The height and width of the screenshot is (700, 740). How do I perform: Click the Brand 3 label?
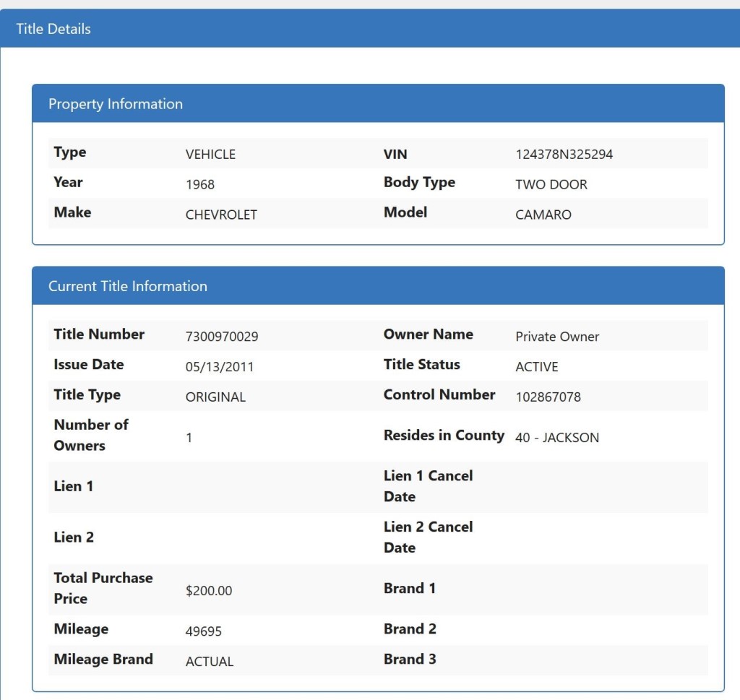pos(410,659)
